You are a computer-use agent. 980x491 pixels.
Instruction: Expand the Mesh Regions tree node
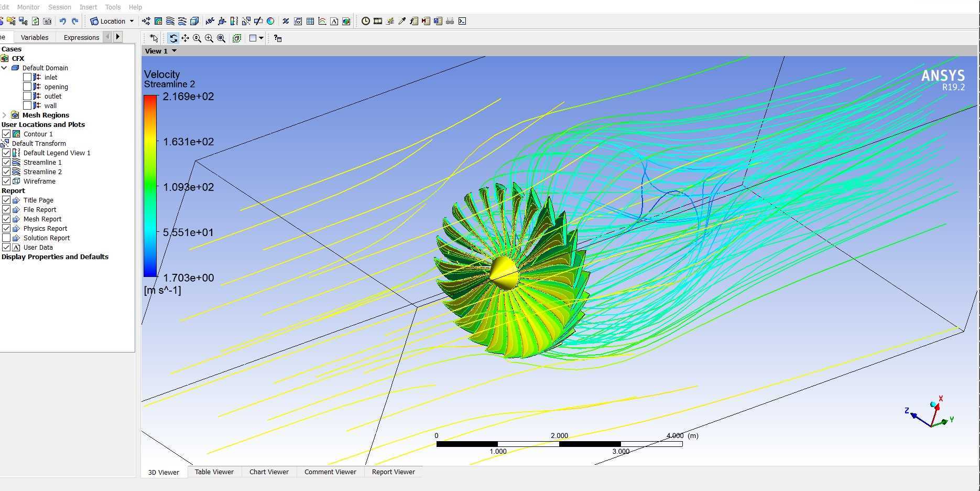point(5,115)
